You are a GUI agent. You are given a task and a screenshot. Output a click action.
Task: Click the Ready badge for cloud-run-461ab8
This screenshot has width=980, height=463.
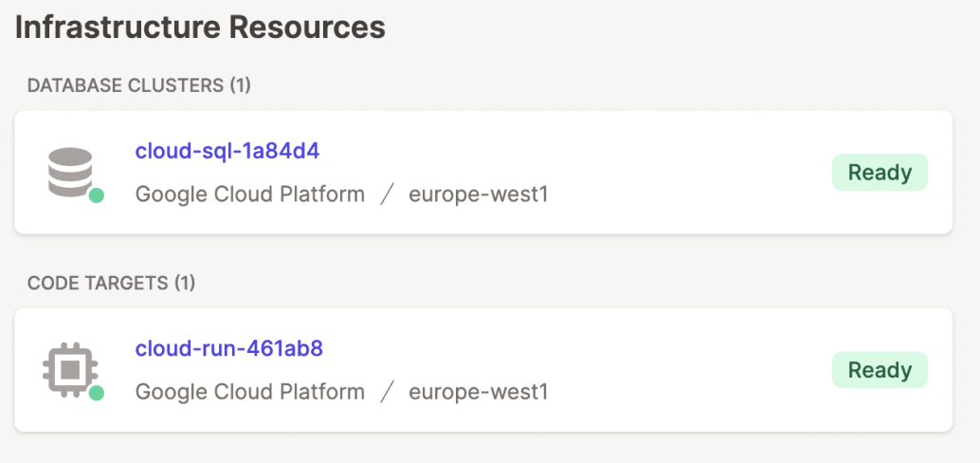[x=880, y=370]
